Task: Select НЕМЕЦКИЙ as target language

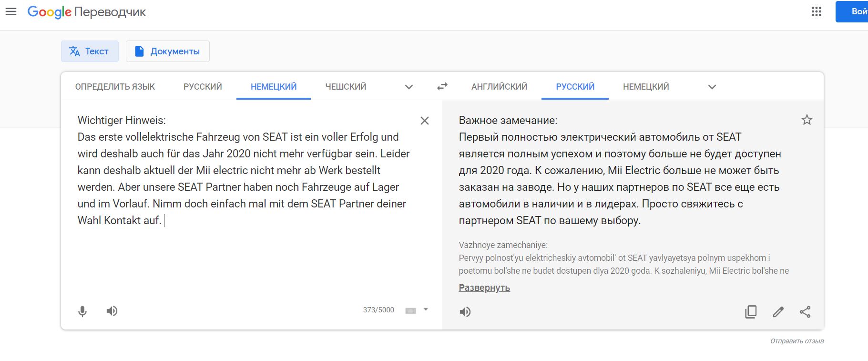Action: coord(646,86)
